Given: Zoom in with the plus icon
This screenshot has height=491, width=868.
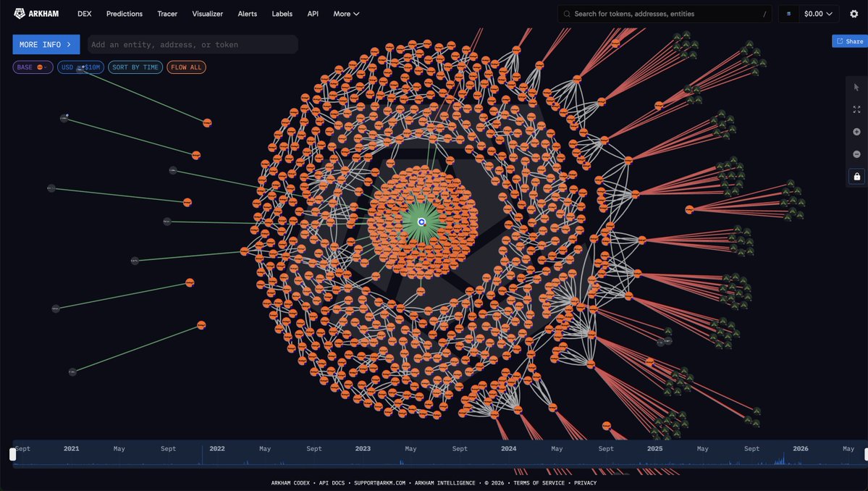Looking at the screenshot, I should (x=857, y=132).
